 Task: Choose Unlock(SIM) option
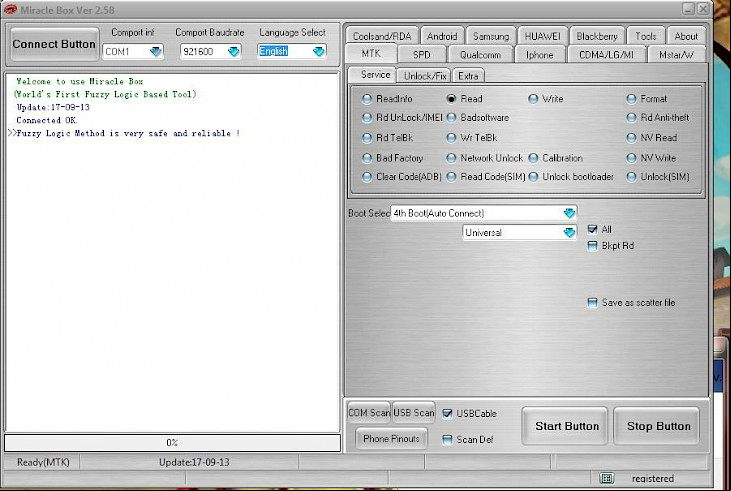[x=658, y=177]
